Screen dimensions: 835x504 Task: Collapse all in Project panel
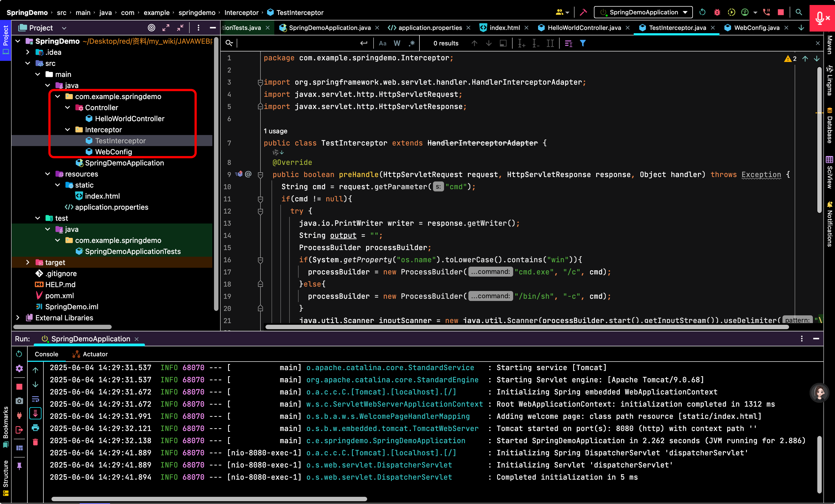pos(180,28)
